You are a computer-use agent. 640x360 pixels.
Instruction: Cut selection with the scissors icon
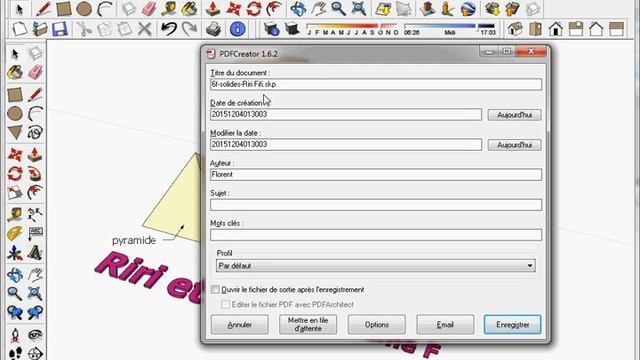tap(84, 29)
